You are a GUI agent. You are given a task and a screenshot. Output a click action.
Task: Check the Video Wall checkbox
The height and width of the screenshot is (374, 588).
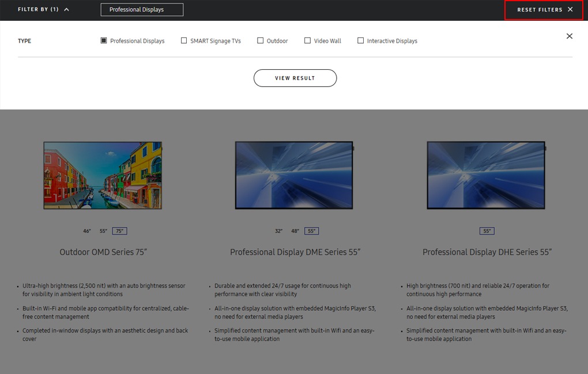307,40
